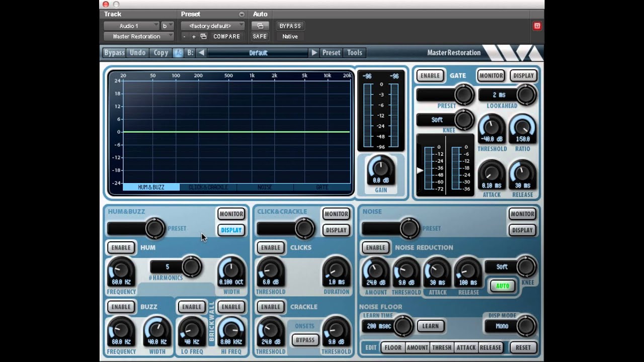Open the Preset menu in plug-in toolbar
Image resolution: width=644 pixels, height=362 pixels.
pos(331,52)
